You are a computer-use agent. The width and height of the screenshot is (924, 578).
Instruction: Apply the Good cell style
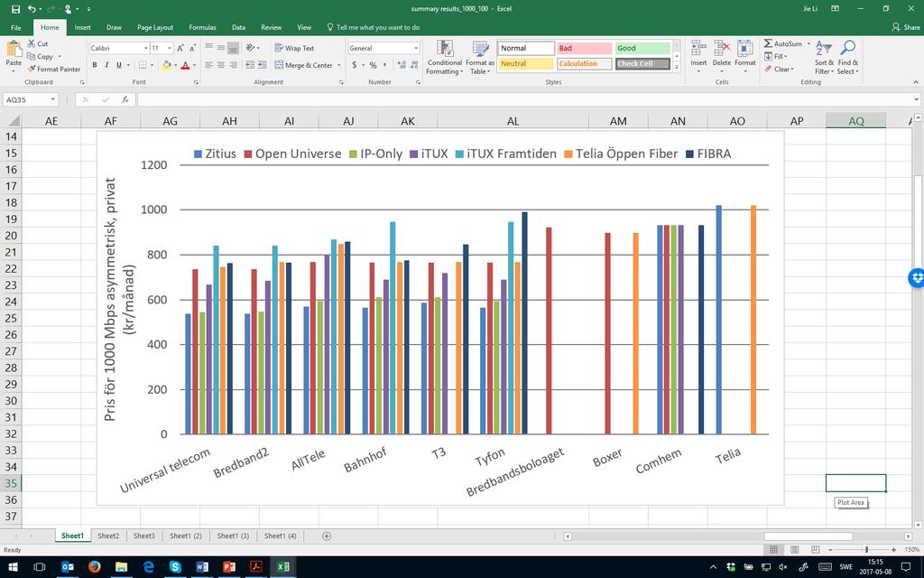pos(642,49)
